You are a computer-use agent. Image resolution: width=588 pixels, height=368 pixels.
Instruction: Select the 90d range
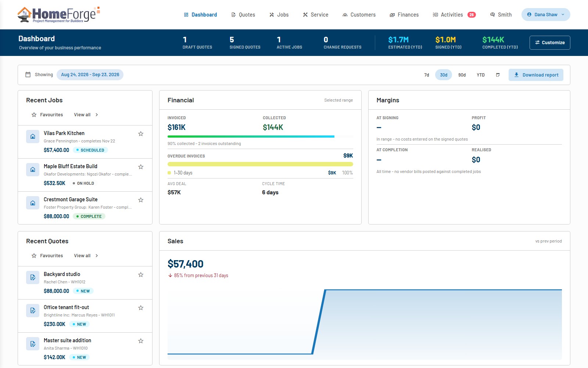(462, 75)
